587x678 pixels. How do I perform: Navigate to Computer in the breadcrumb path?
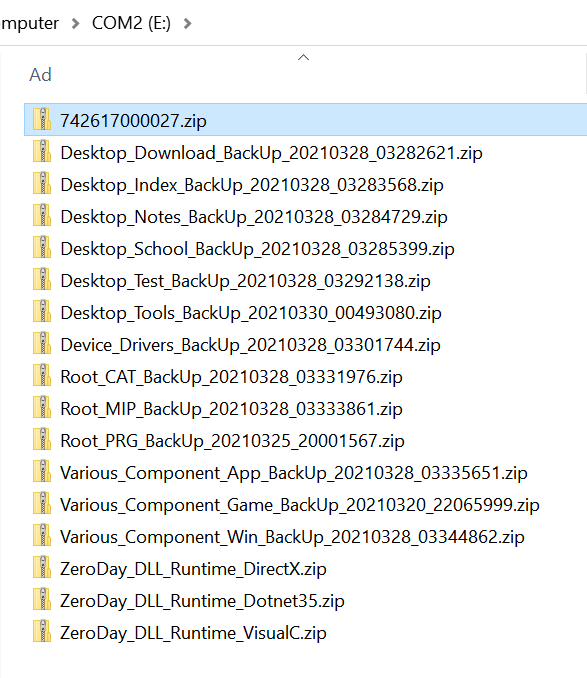(29, 23)
